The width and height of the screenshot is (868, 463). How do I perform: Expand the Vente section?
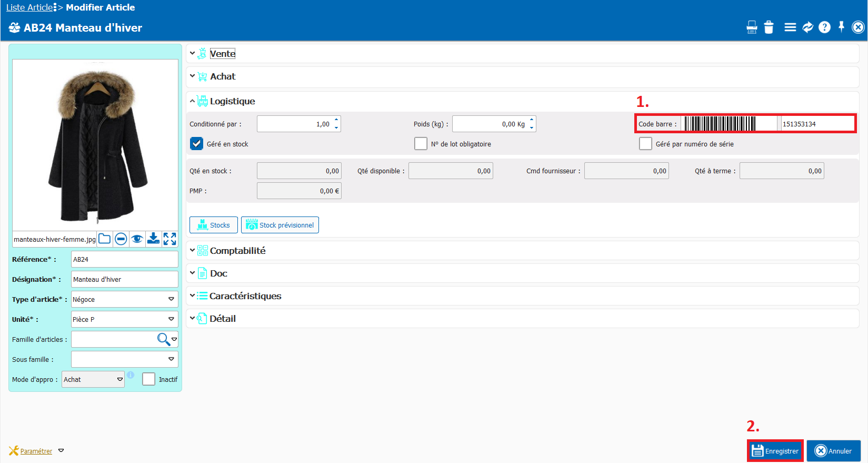[223, 54]
